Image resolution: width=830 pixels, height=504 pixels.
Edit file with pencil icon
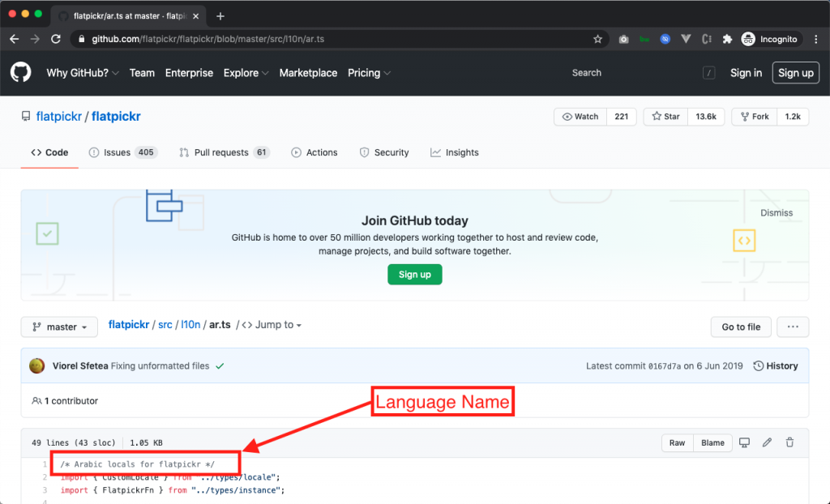pyautogui.click(x=767, y=442)
